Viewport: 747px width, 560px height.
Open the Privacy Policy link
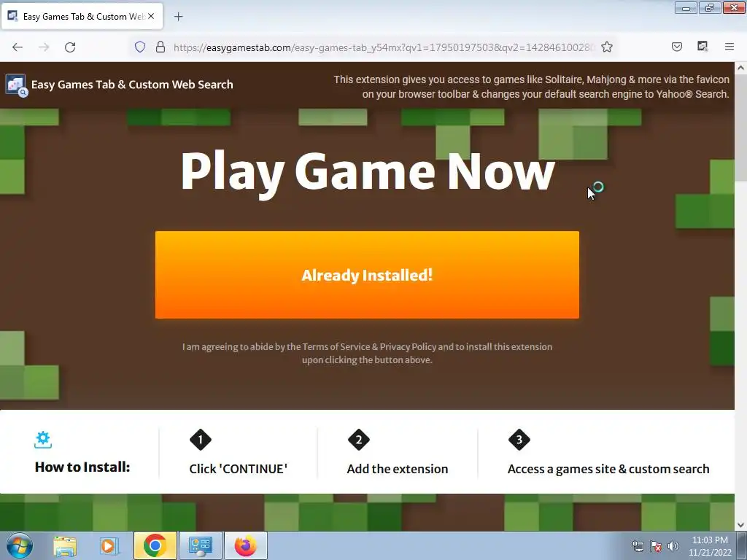pyautogui.click(x=408, y=346)
